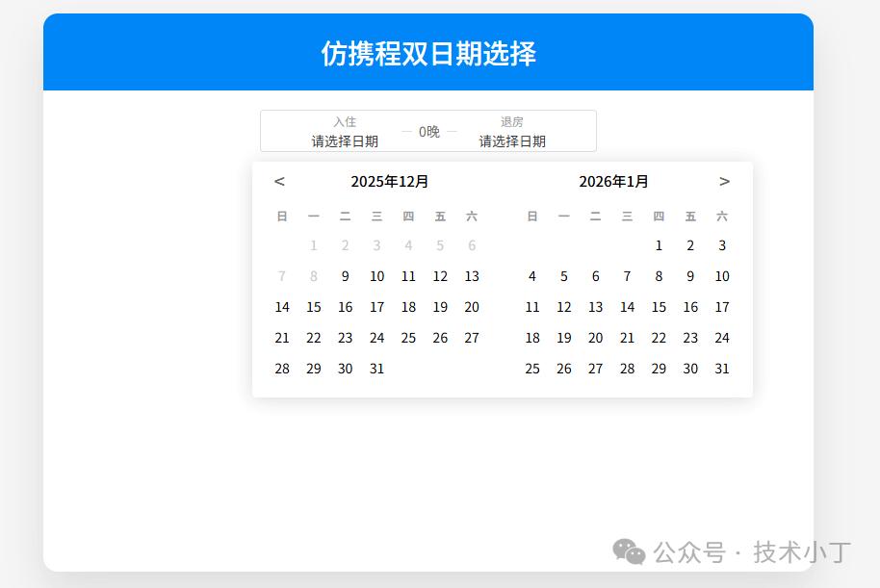The height and width of the screenshot is (588, 880).
Task: Click the 0晚 nights count label
Action: pyautogui.click(x=428, y=132)
